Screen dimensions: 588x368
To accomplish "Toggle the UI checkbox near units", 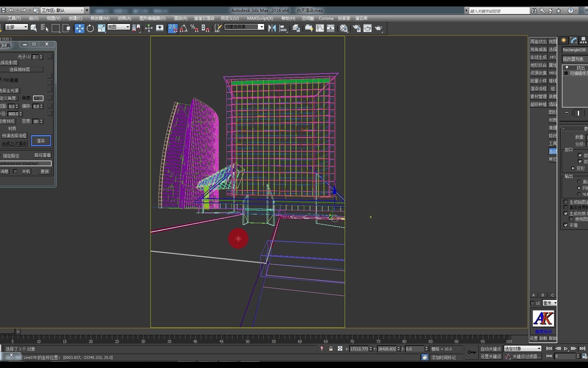I will [533, 303].
